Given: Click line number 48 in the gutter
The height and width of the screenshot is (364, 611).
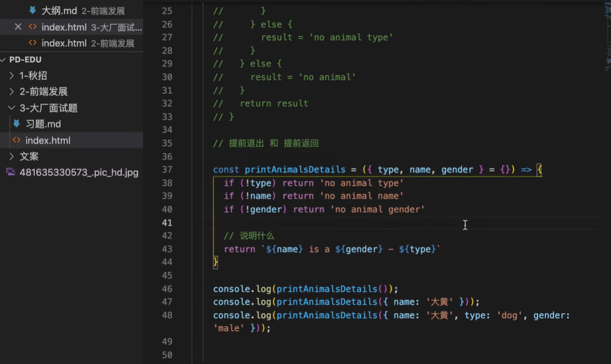Looking at the screenshot, I should point(167,315).
